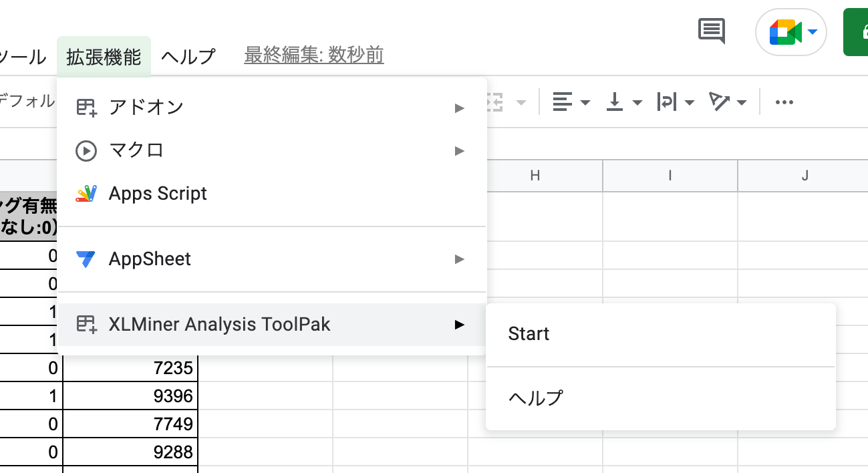Select cell containing 9288
The height and width of the screenshot is (473, 868).
click(x=130, y=452)
